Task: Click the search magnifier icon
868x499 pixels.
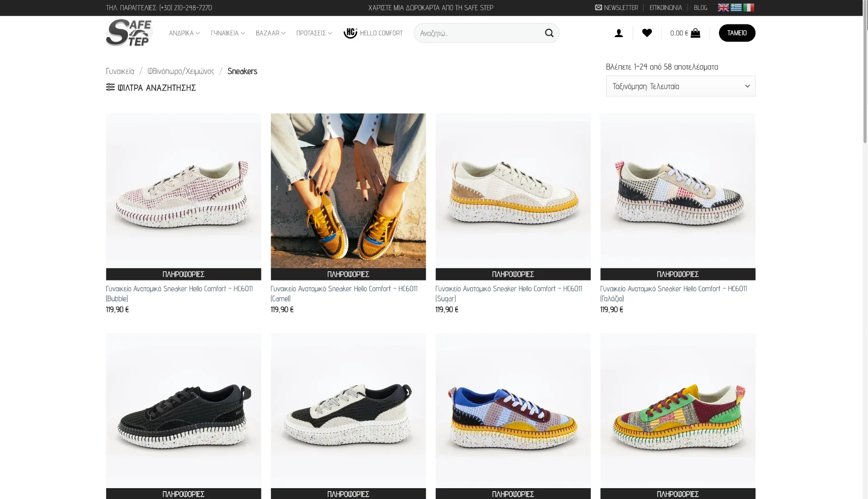Action: (549, 33)
